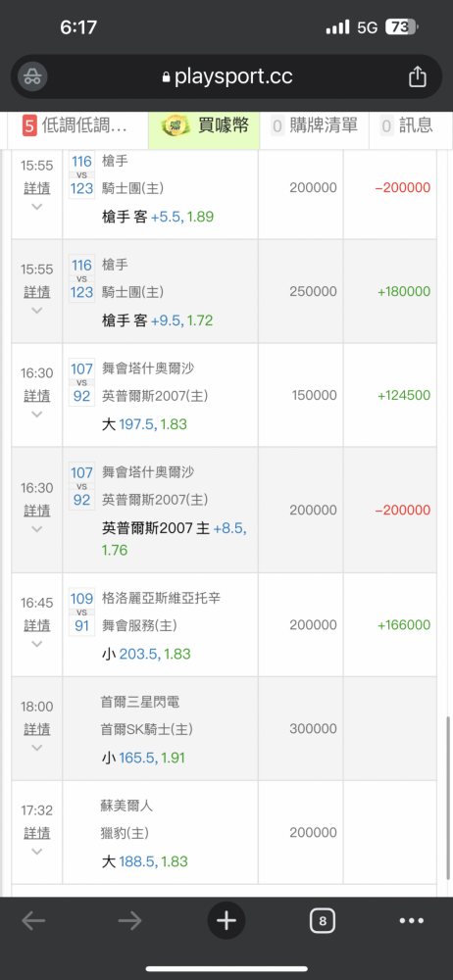
Task: Open 詳情 link for 17:32 match
Action: (37, 832)
